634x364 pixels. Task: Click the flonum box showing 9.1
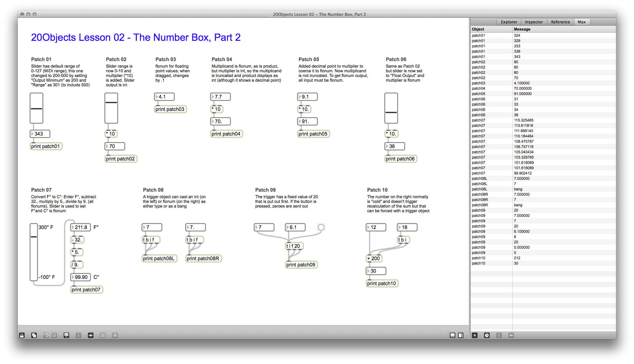[307, 97]
